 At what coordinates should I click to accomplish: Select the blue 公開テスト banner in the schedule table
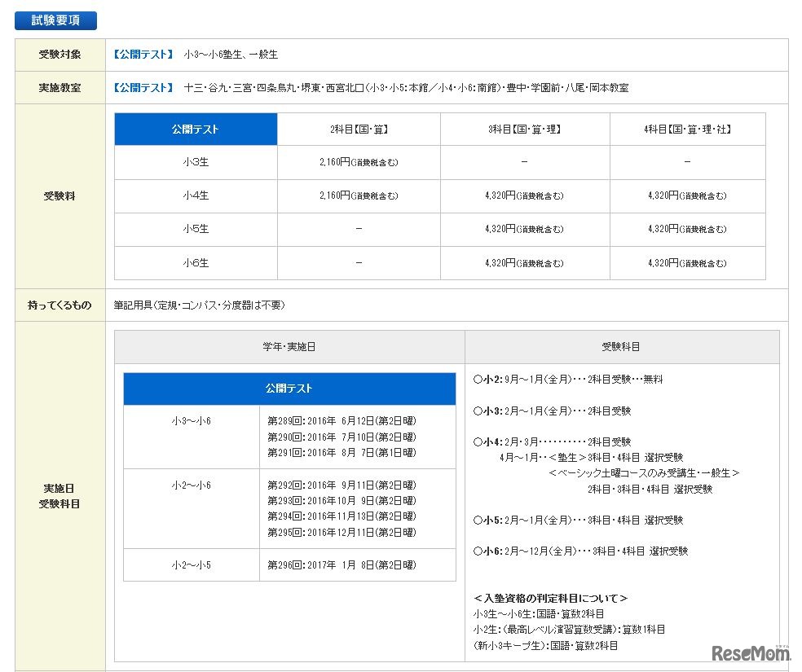coord(289,389)
